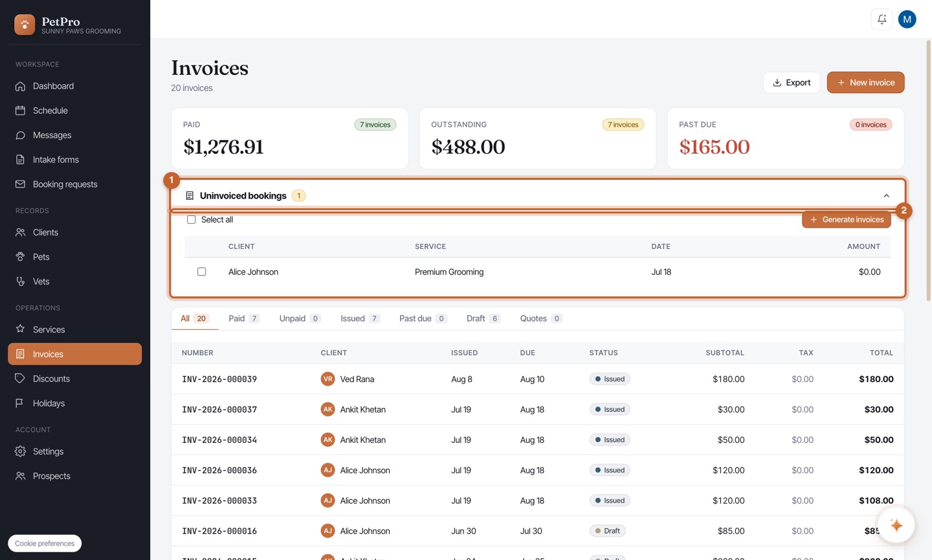Screen dimensions: 932x560
Task: Click the AJ avatar on INV-2026-000036
Action: click(x=327, y=470)
